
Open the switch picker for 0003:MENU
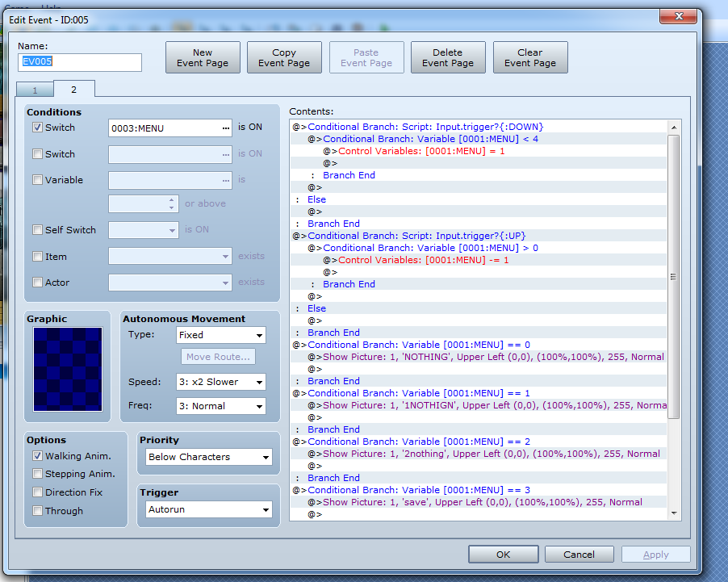coord(226,128)
